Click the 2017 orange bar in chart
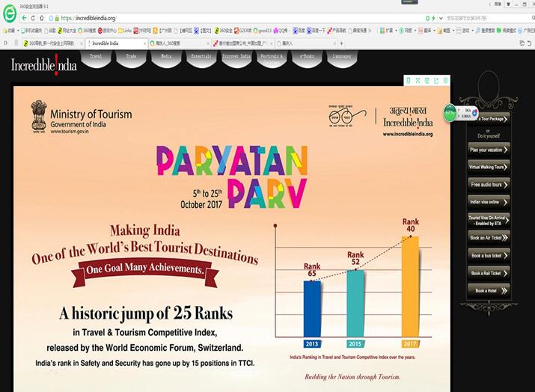The width and height of the screenshot is (535, 392). point(410,287)
